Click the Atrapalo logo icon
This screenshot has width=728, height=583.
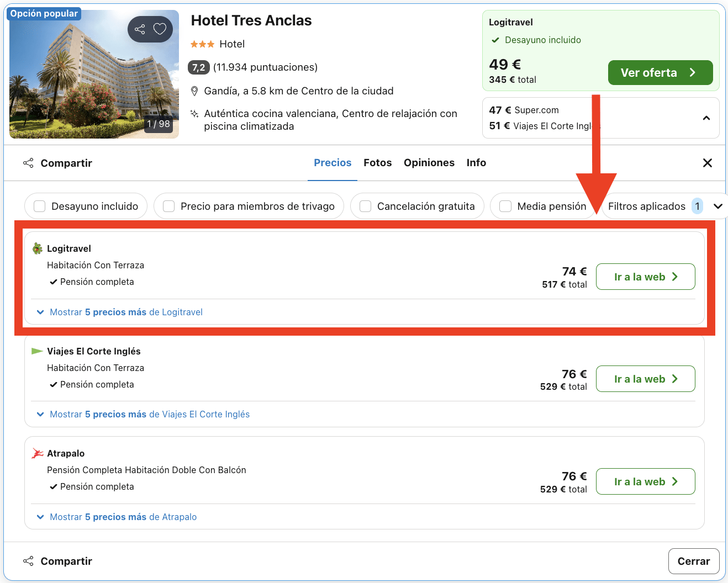tap(38, 454)
